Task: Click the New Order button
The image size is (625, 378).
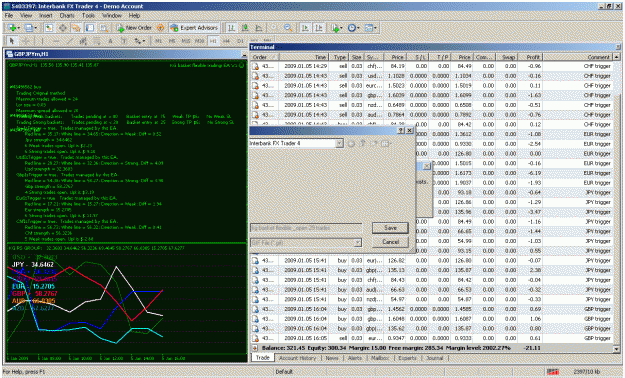Action: pyautogui.click(x=134, y=28)
